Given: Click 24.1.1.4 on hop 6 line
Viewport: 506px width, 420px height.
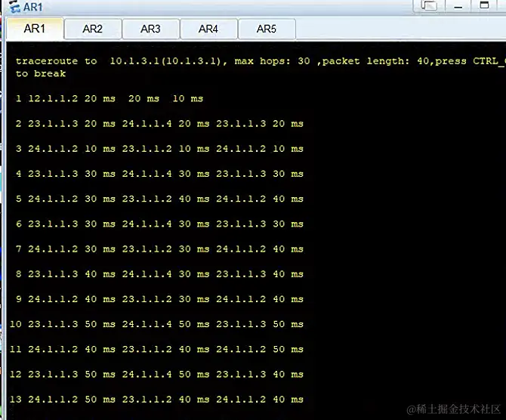Looking at the screenshot, I should (x=147, y=224).
